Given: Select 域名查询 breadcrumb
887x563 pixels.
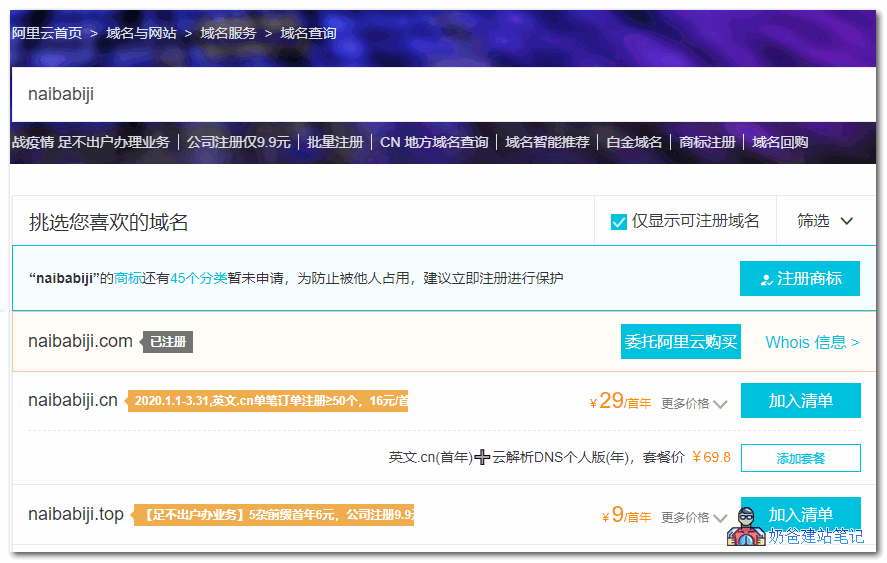Looking at the screenshot, I should [x=308, y=33].
